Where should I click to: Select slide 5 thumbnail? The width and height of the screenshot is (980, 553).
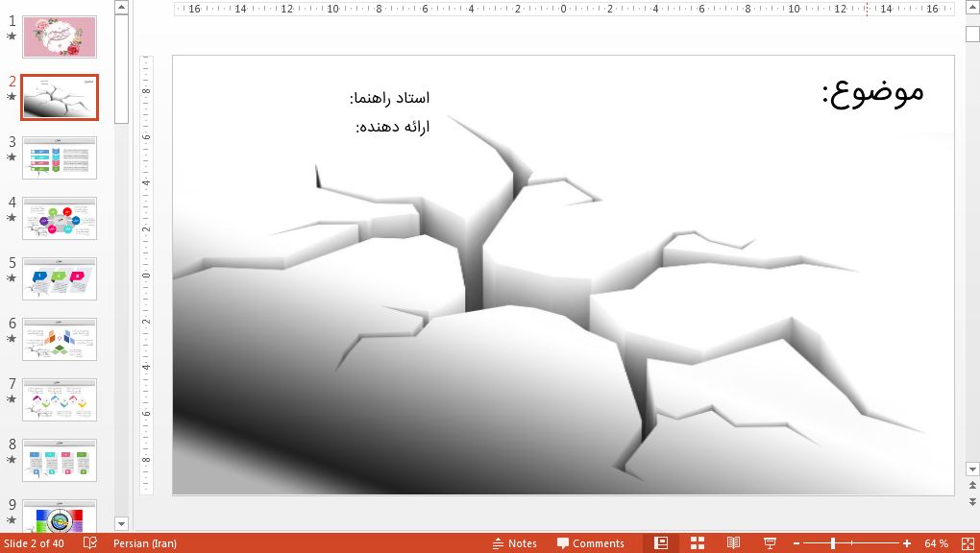(x=60, y=278)
